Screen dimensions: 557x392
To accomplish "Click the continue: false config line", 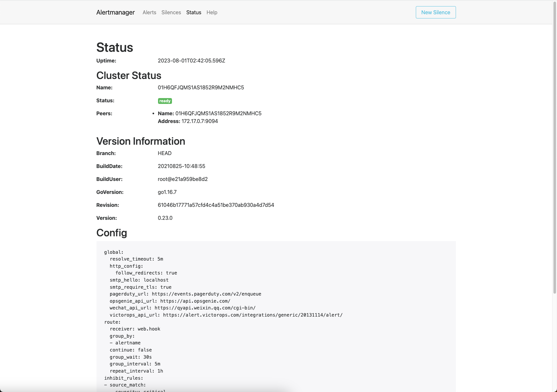I will 131,350.
